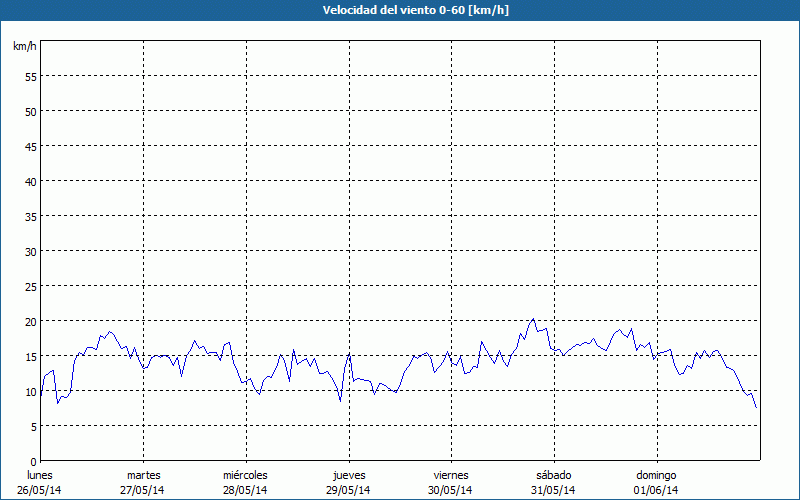Select the date 01/06/14
Screen dimensions: 800x500
(656, 490)
